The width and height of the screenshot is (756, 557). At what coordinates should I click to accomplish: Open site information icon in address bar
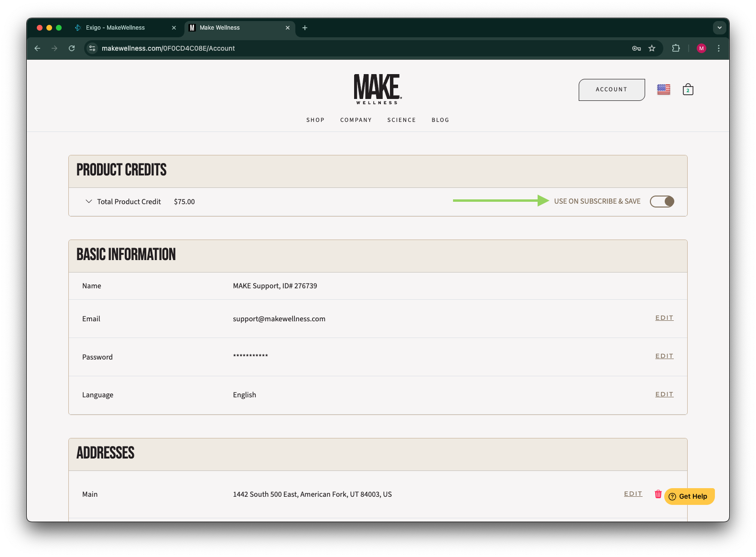click(x=92, y=48)
